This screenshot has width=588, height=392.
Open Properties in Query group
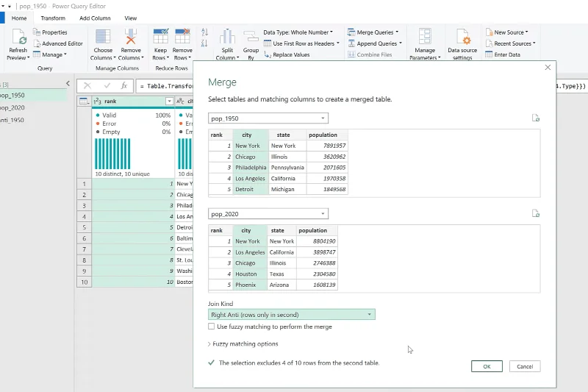(50, 32)
